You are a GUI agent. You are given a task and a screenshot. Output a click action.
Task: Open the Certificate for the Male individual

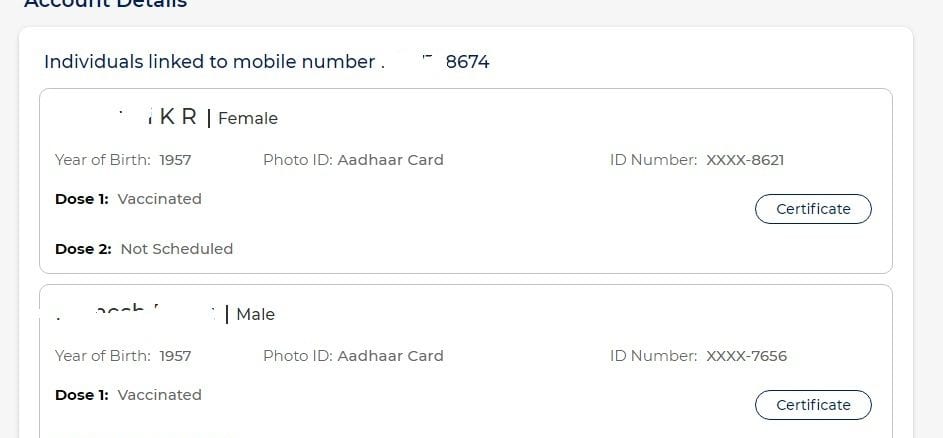[813, 405]
